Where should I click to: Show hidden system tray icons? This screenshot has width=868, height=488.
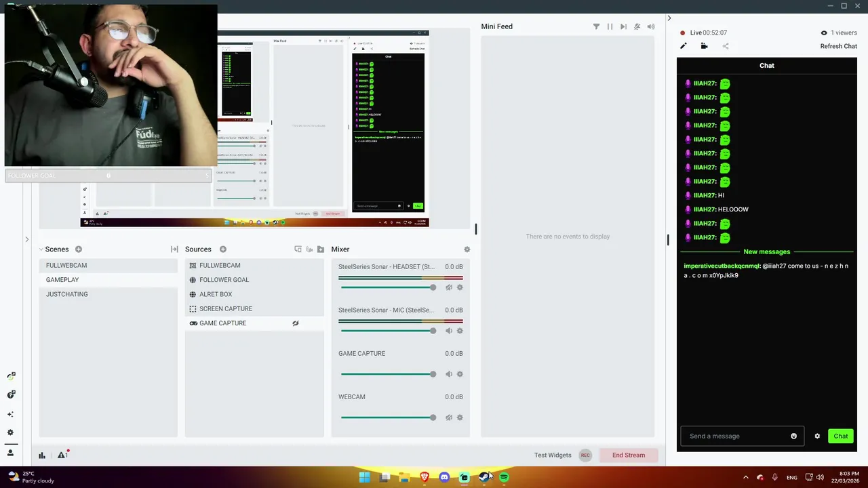point(745,477)
